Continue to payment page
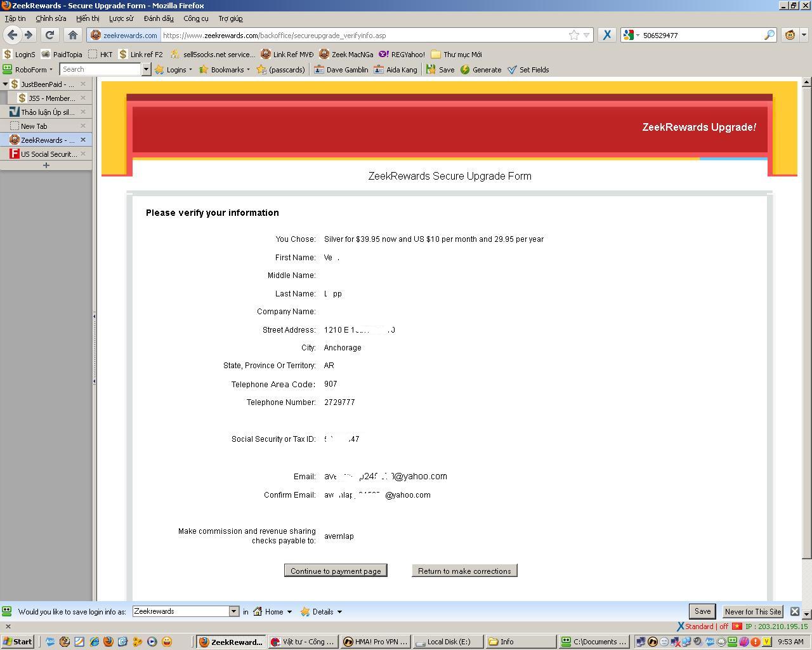The height and width of the screenshot is (650, 812). point(336,571)
